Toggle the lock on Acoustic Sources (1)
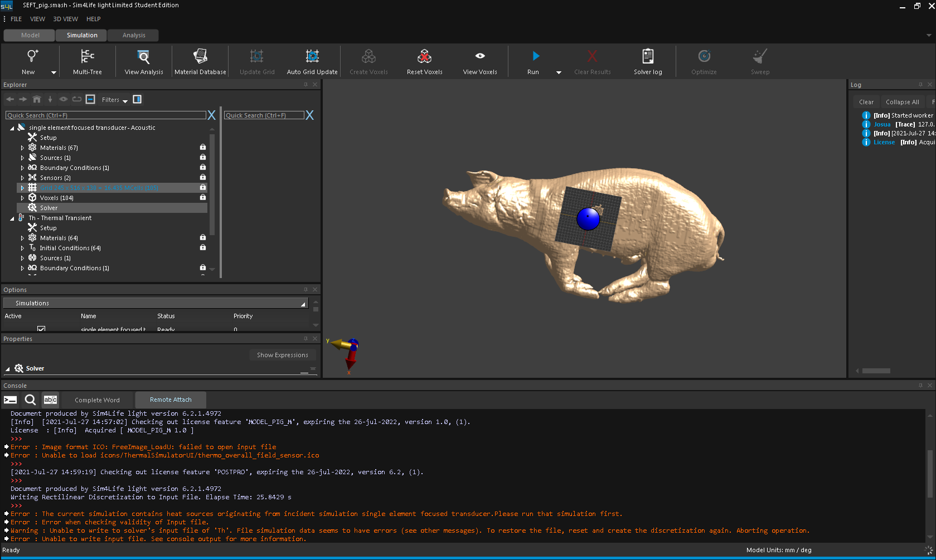936x560 pixels. pyautogui.click(x=203, y=157)
